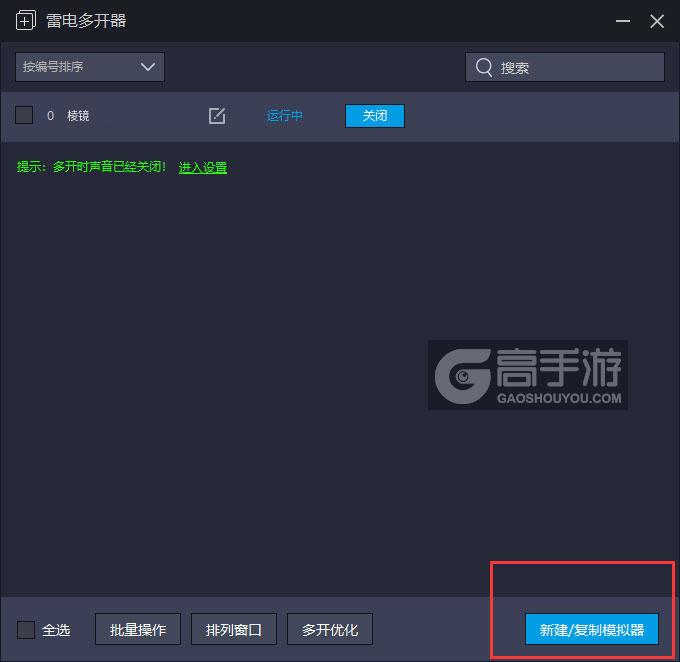Viewport: 680px width, 662px height.
Task: Click the 多开时声音已经关闭 hint text
Action: click(x=109, y=167)
